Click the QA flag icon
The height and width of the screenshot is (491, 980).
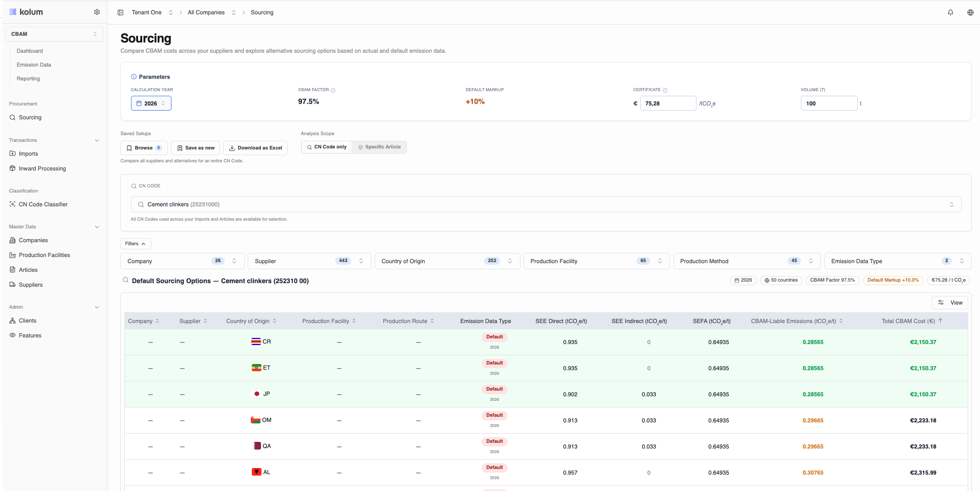(x=257, y=446)
